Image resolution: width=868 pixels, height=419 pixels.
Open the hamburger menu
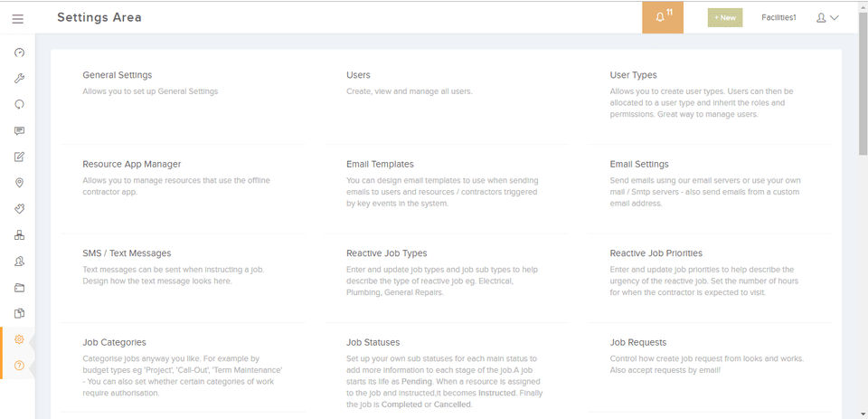tap(18, 18)
